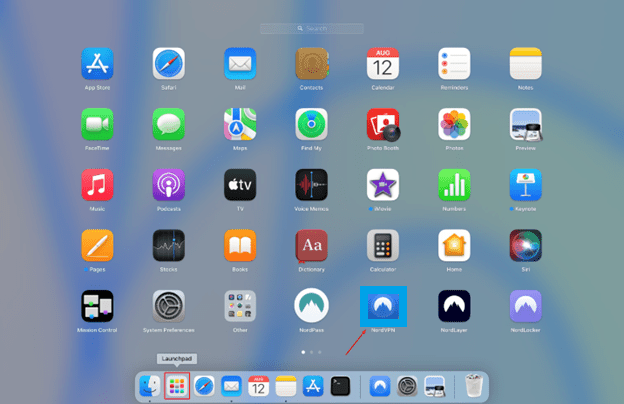Start the FaceTime app
Viewport: 624px width, 404px height.
pos(97,125)
